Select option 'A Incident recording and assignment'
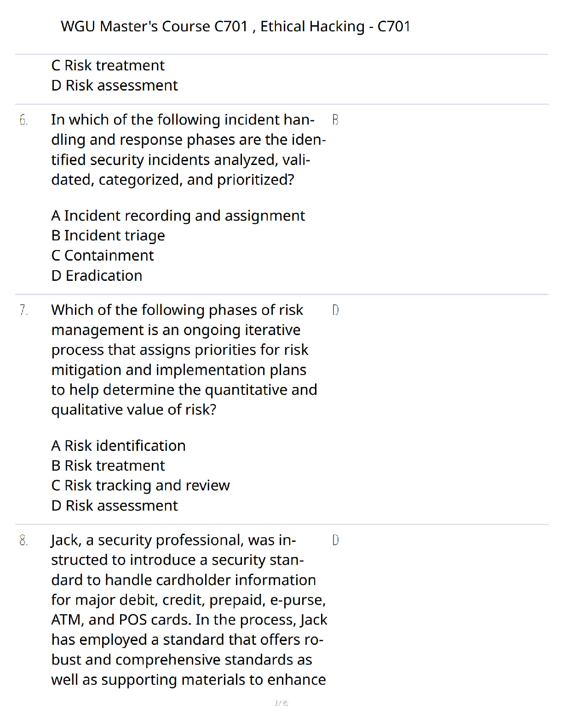This screenshot has width=563, height=728. (x=178, y=216)
